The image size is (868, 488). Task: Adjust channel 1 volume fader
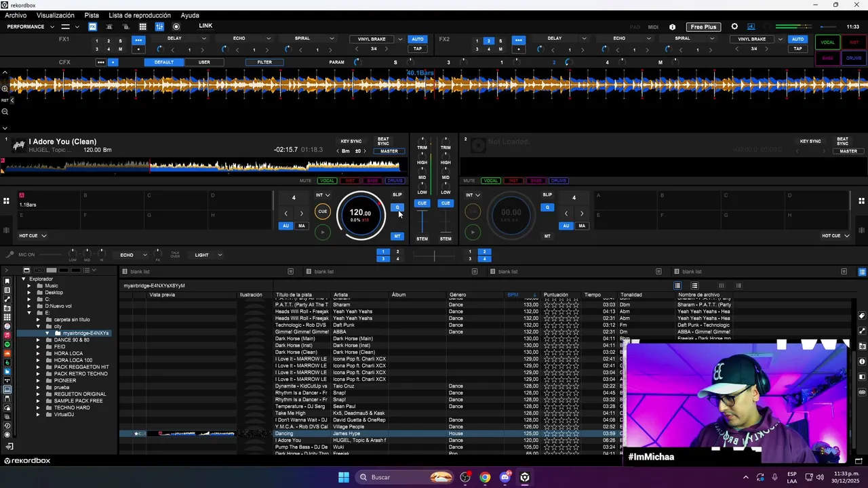422,222
